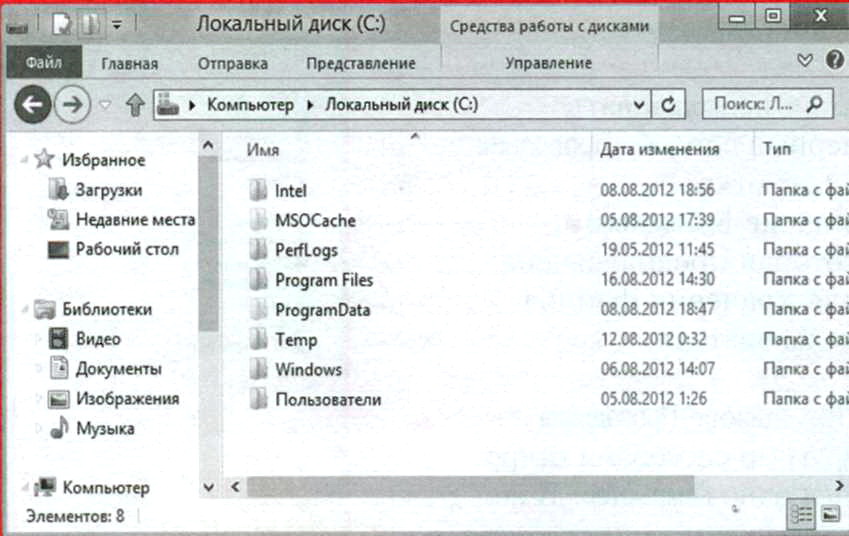Select the Windows folder icon

[x=258, y=369]
